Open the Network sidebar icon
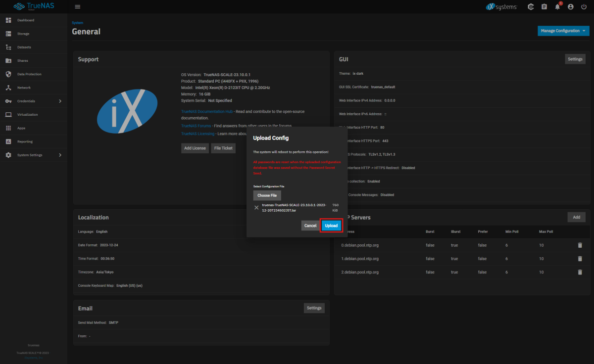The image size is (594, 364). 8,88
